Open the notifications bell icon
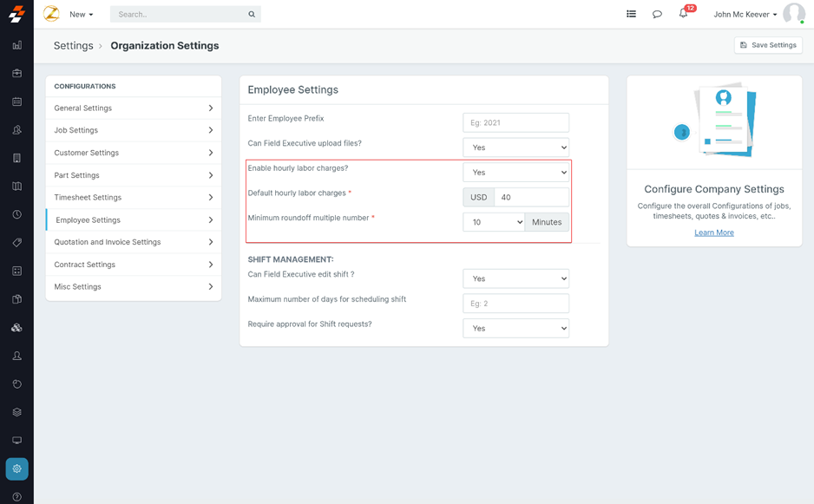This screenshot has width=814, height=504. point(683,14)
